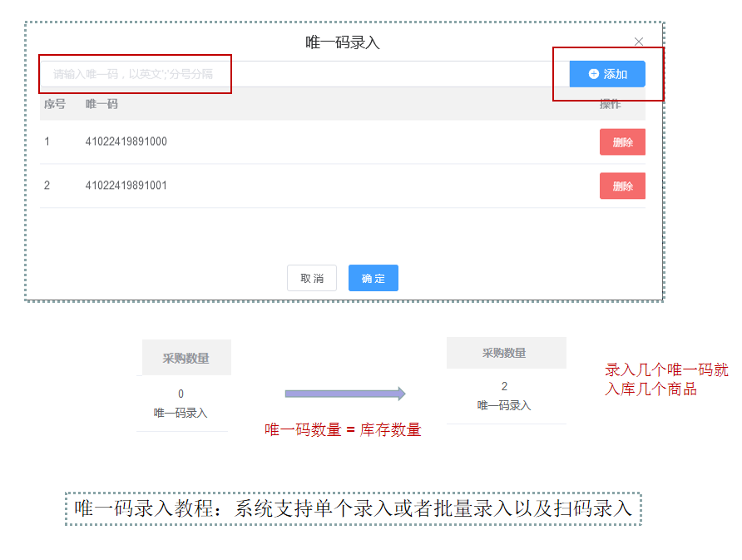The image size is (742, 560).
Task: Delete row with code 41022419891001
Action: point(622,186)
